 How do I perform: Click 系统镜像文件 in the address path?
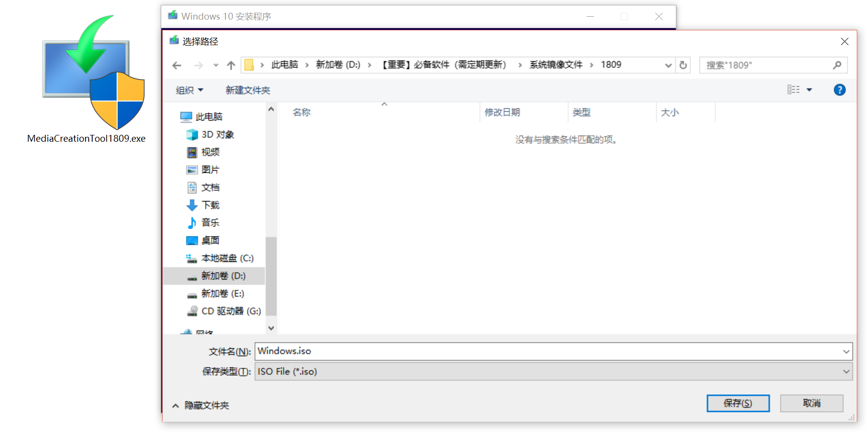pos(556,65)
